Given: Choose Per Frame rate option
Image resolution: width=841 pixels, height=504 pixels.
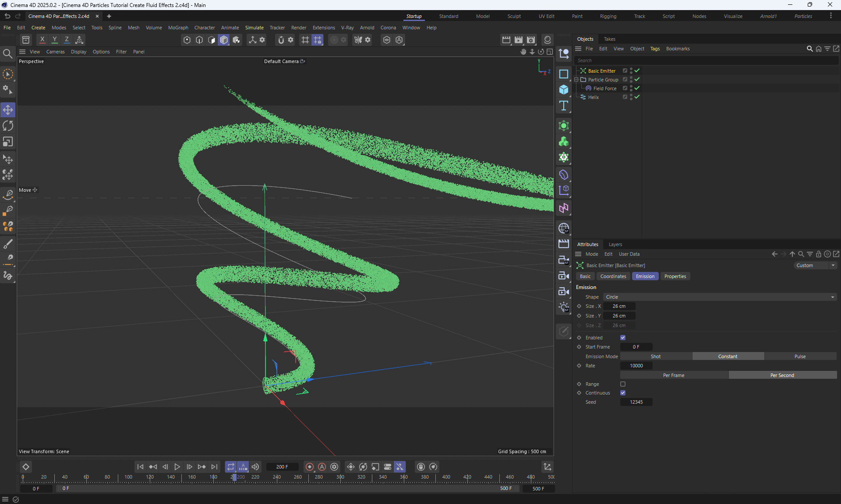Looking at the screenshot, I should point(674,375).
